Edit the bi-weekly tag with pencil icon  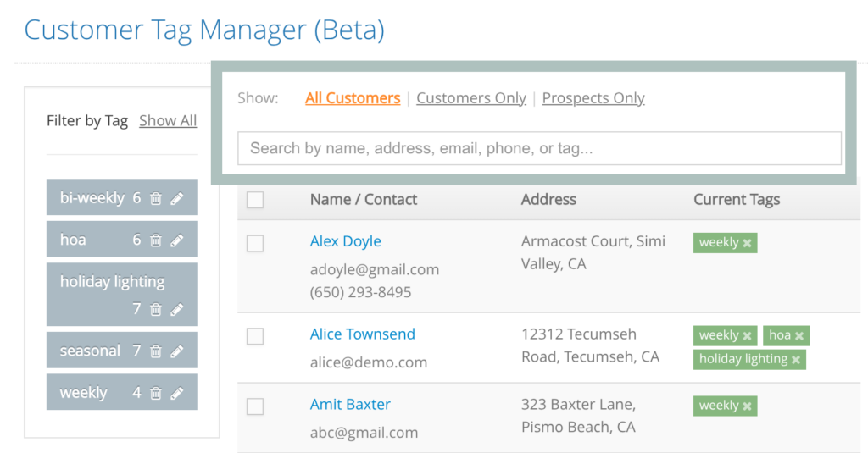point(176,198)
